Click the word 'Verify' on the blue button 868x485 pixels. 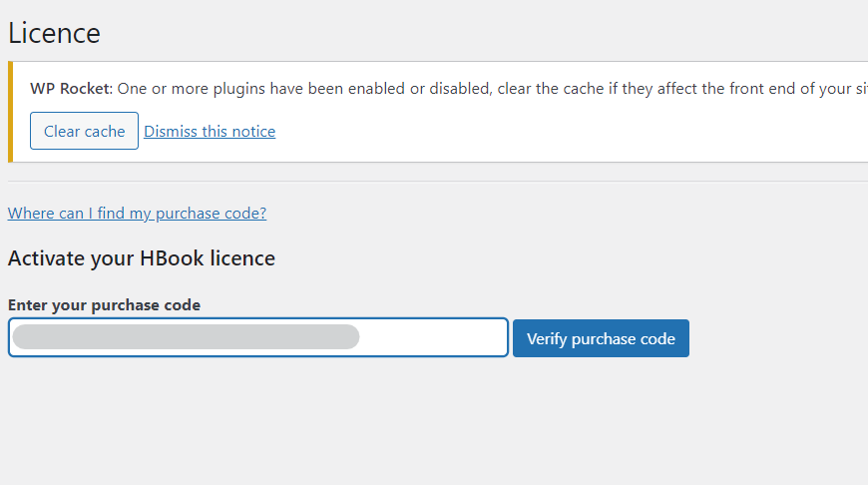pyautogui.click(x=547, y=338)
